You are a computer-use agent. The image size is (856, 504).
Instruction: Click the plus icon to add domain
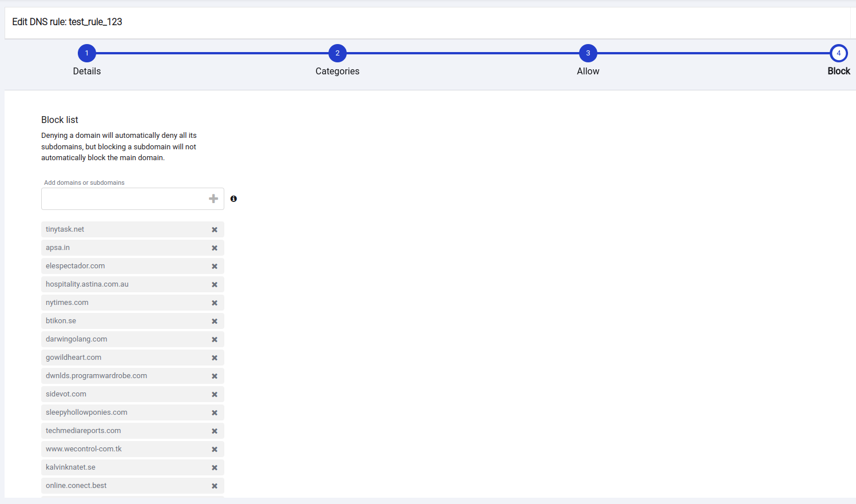[213, 199]
